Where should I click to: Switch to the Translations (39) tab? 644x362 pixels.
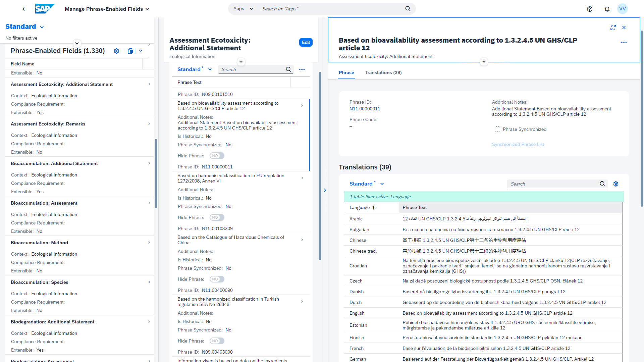tap(383, 72)
